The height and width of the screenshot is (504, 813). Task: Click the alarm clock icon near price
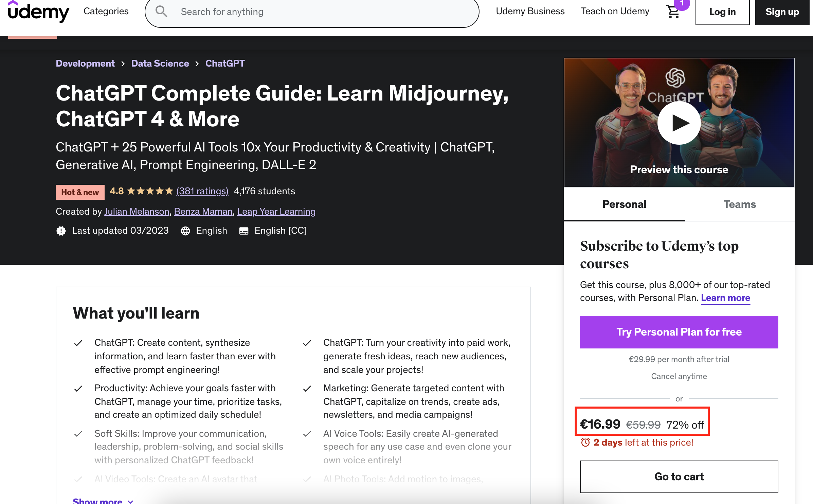tap(585, 442)
